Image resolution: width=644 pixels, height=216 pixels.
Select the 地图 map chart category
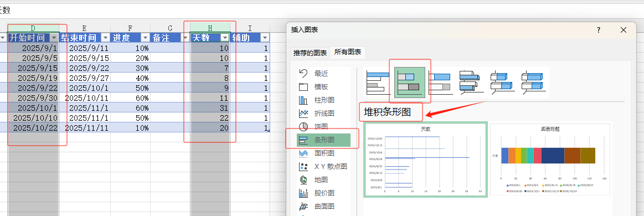(x=323, y=179)
